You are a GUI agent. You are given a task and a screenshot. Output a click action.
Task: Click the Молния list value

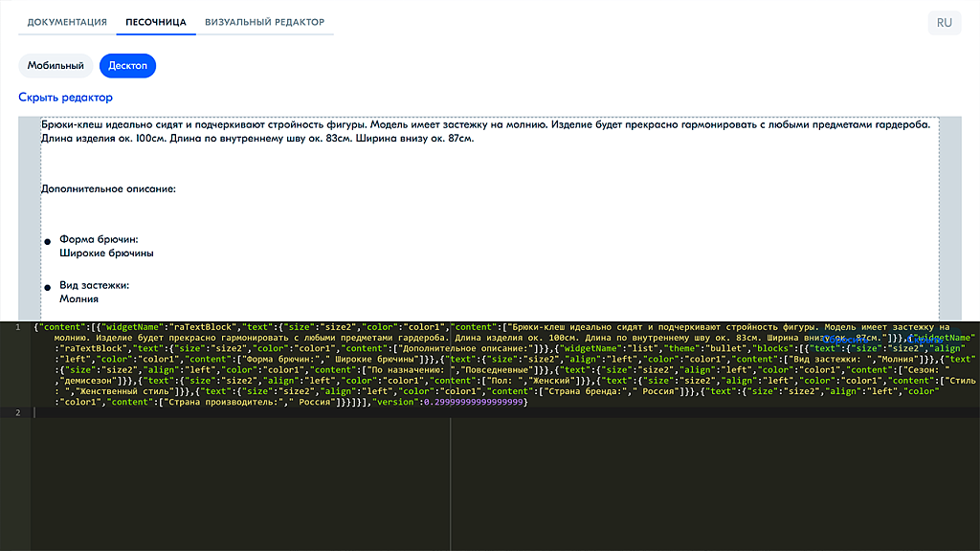coord(79,299)
